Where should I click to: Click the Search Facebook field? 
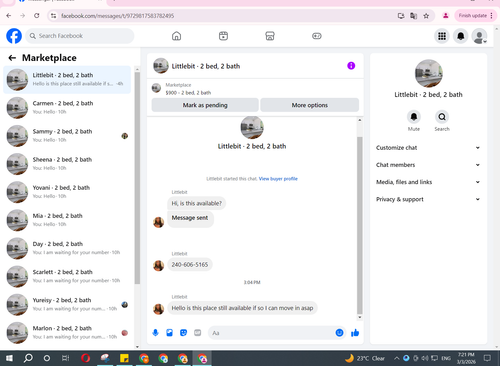pos(80,36)
